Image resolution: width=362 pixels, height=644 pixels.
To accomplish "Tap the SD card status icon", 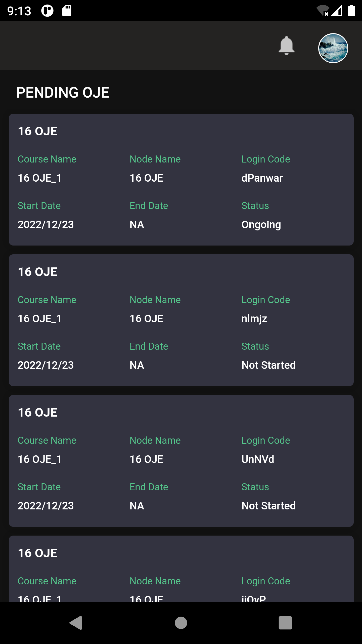I will coord(67,11).
